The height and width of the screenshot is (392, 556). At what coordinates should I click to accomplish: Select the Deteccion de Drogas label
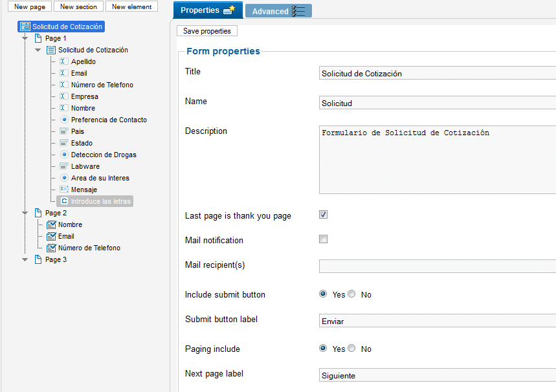pyautogui.click(x=104, y=155)
